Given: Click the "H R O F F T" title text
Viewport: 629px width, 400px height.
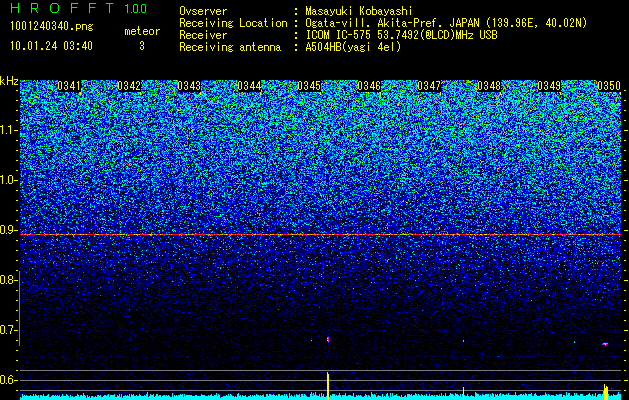Looking at the screenshot, I should (x=62, y=8).
